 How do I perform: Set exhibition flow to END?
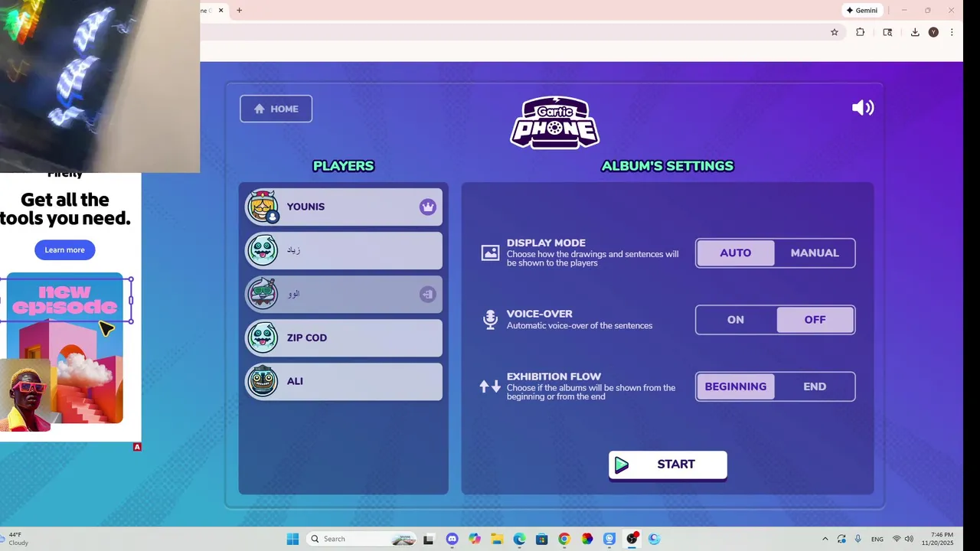(815, 386)
